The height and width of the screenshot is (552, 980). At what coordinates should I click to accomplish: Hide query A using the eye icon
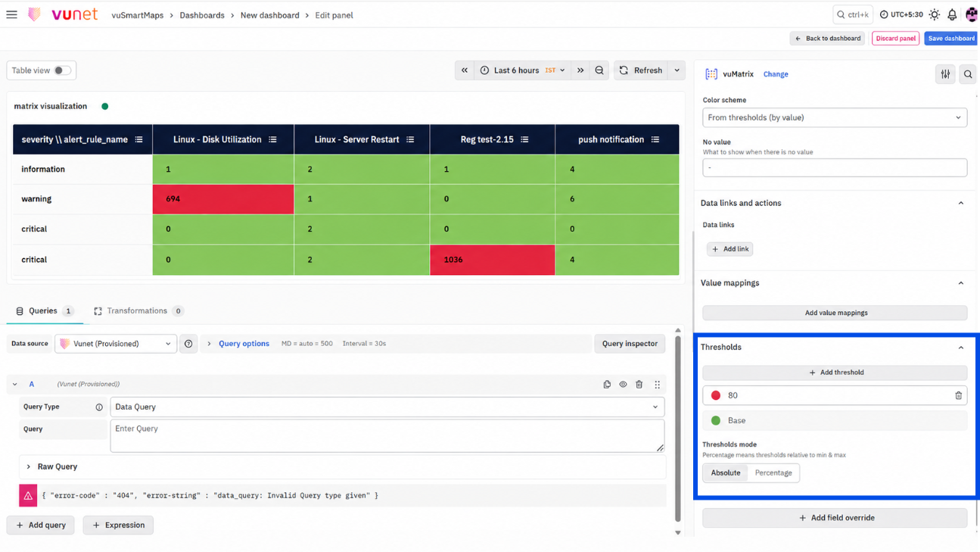pyautogui.click(x=623, y=385)
